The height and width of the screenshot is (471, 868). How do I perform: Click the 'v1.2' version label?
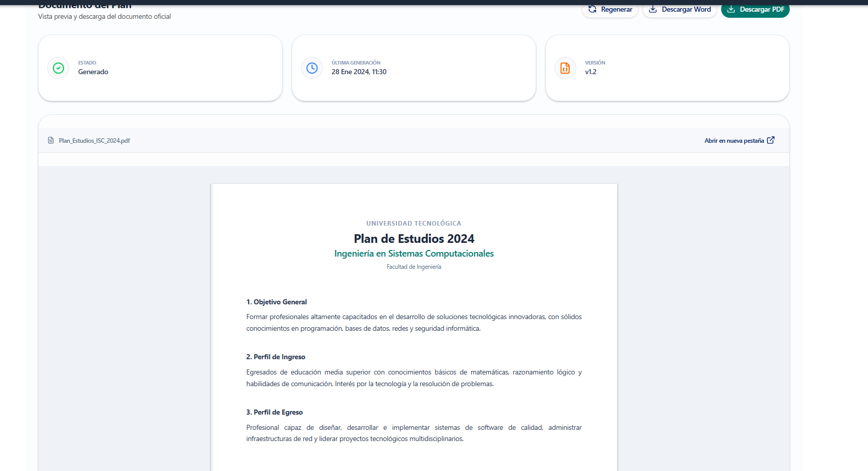[591, 72]
